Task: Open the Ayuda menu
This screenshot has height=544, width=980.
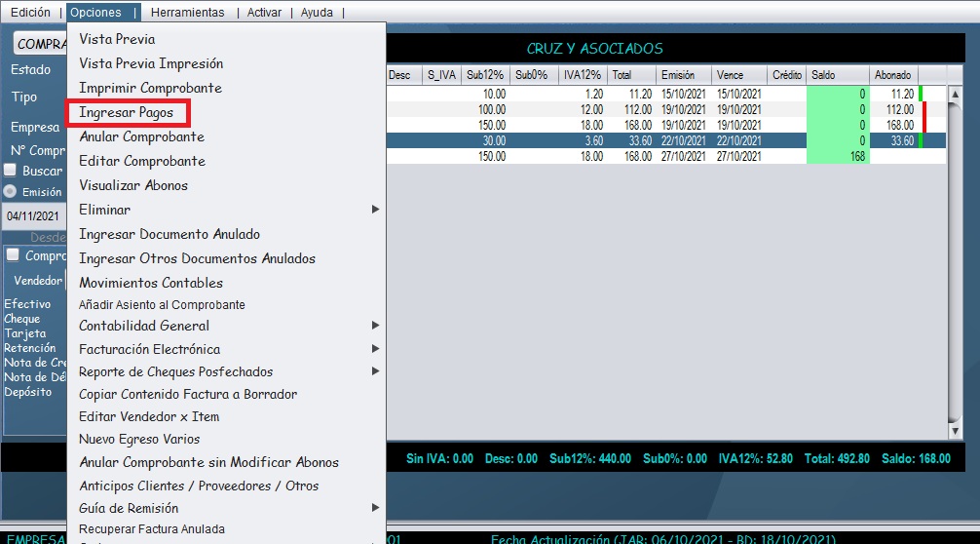Action: point(317,13)
